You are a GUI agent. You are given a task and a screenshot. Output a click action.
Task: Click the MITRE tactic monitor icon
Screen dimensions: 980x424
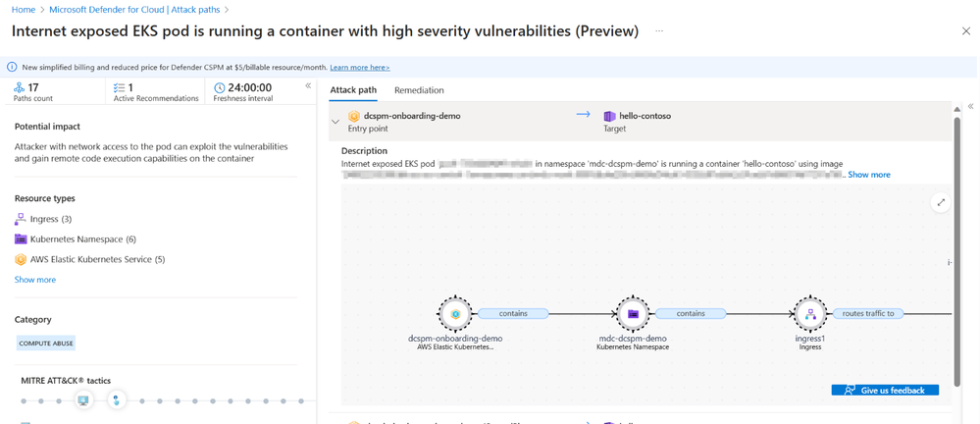[x=83, y=400]
